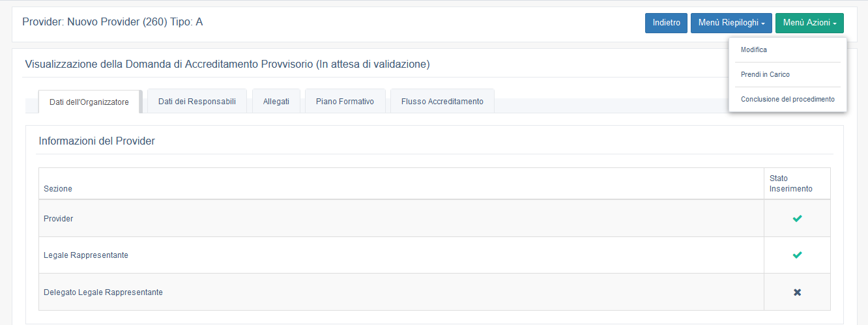Click the X icon for Delegato Legale Rappresentante
Viewport: 868px width, 325px height.
pyautogui.click(x=797, y=292)
